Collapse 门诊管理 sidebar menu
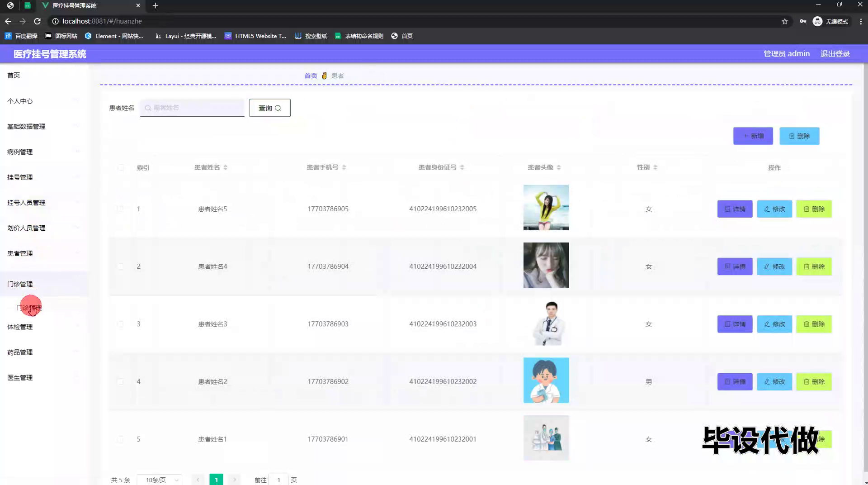This screenshot has height=485, width=868. (44, 284)
